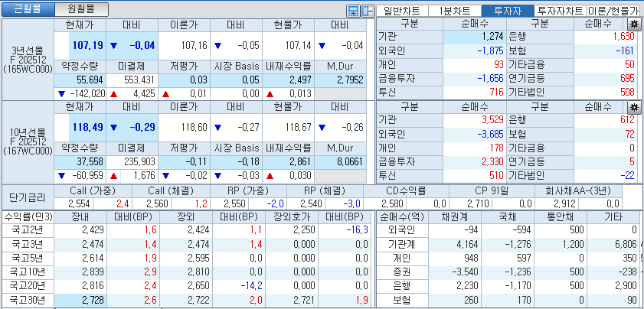
Task: Click the corporate bond rate 2.912
Action: click(566, 204)
